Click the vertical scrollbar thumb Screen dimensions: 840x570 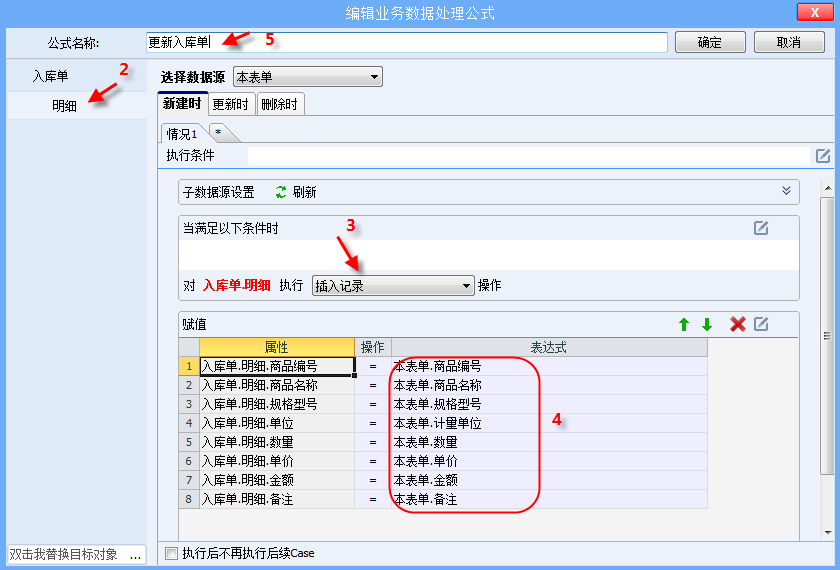[x=828, y=335]
